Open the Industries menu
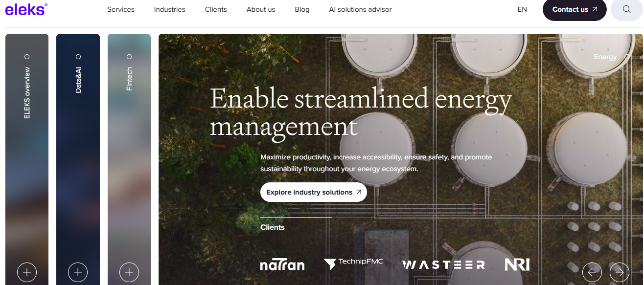 (x=169, y=9)
